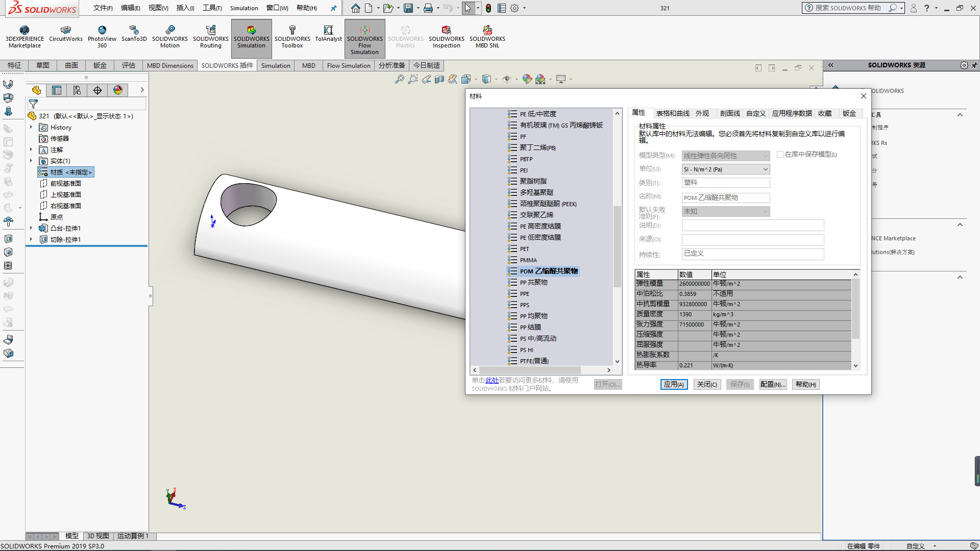This screenshot has height=551, width=980.
Task: Open PhotoView 360 add-in
Action: (x=102, y=37)
